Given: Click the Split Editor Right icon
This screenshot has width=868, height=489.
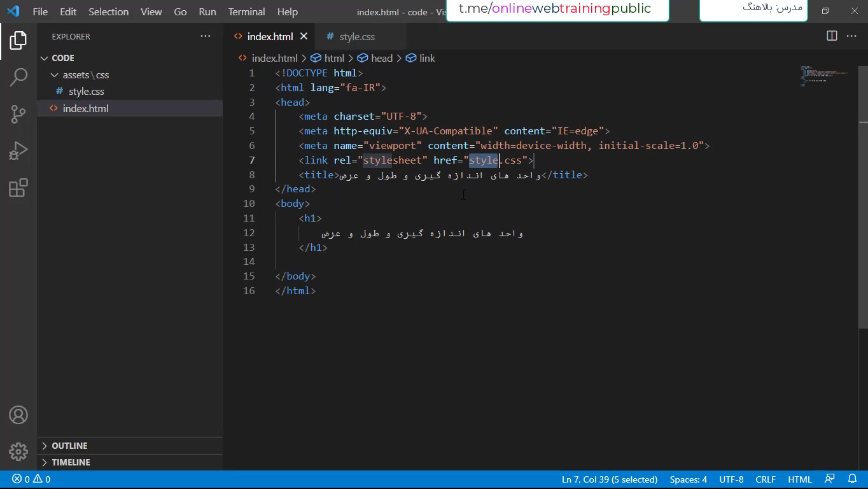Looking at the screenshot, I should 832,36.
